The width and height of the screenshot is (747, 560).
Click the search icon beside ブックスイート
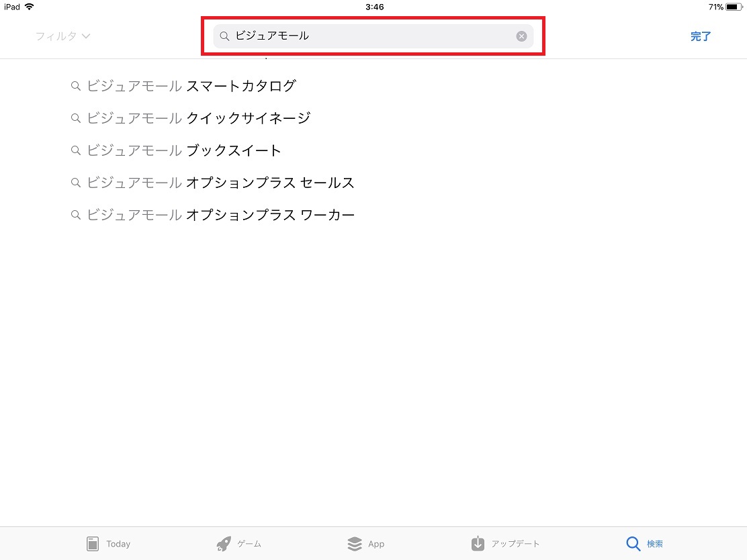76,150
